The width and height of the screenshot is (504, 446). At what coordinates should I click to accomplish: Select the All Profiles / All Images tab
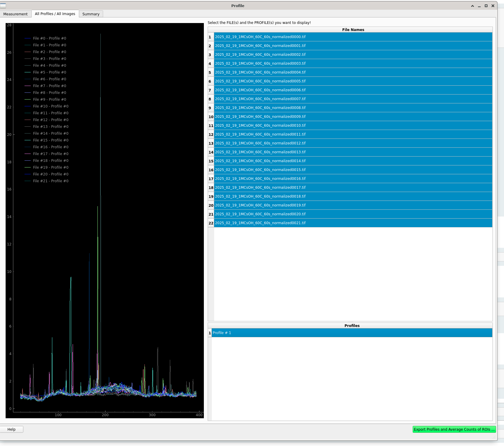click(x=55, y=14)
